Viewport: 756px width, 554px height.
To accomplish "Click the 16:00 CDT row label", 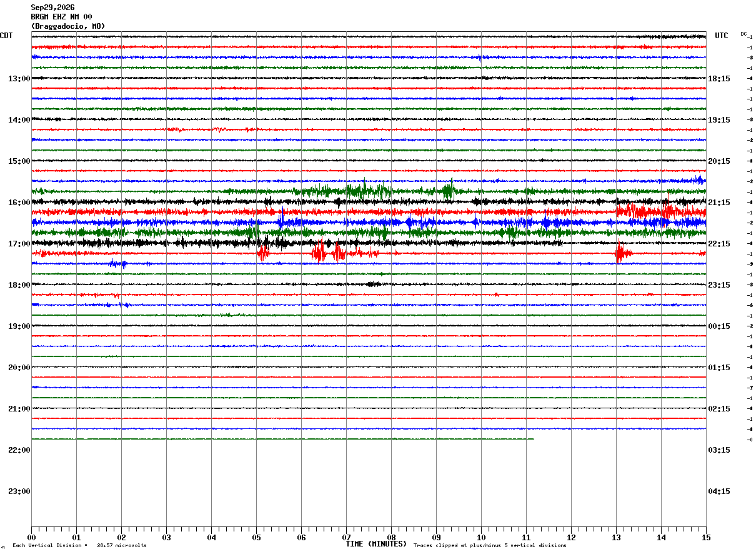I will (19, 203).
